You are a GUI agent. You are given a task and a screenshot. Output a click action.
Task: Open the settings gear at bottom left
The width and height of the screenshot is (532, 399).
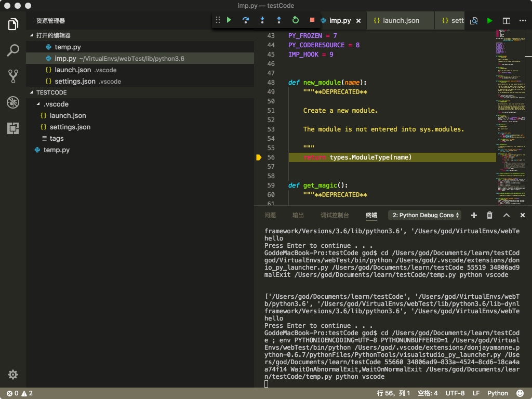click(x=12, y=375)
